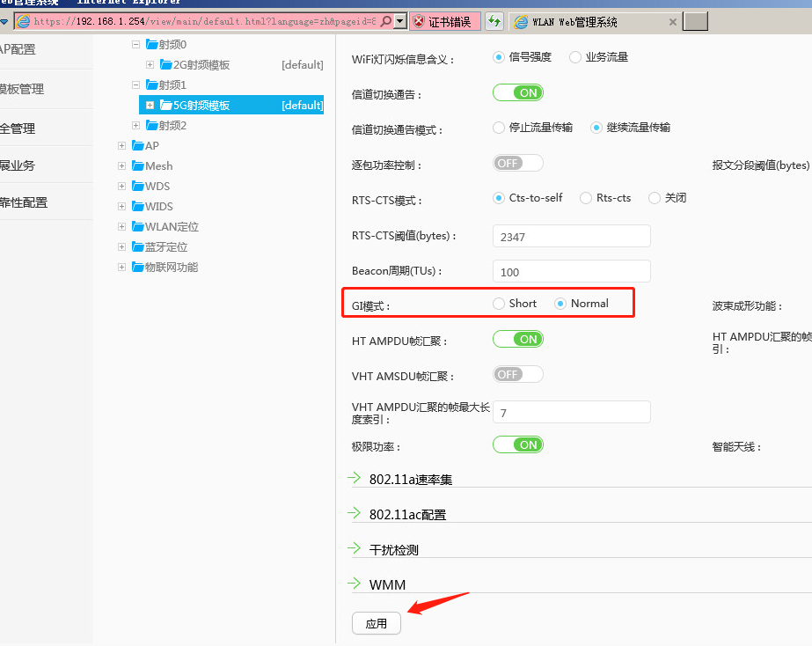The image size is (812, 646).
Task: Collapse the 射频0 tree node
Action: (x=135, y=45)
